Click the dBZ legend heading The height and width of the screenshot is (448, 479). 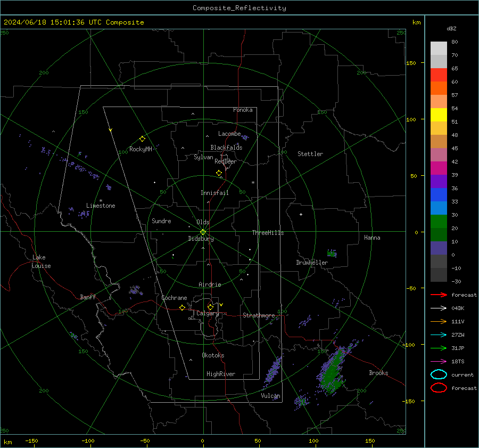point(451,28)
